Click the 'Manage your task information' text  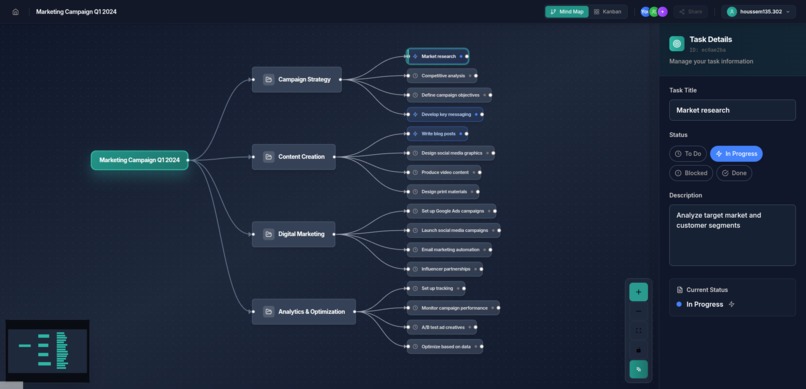711,61
